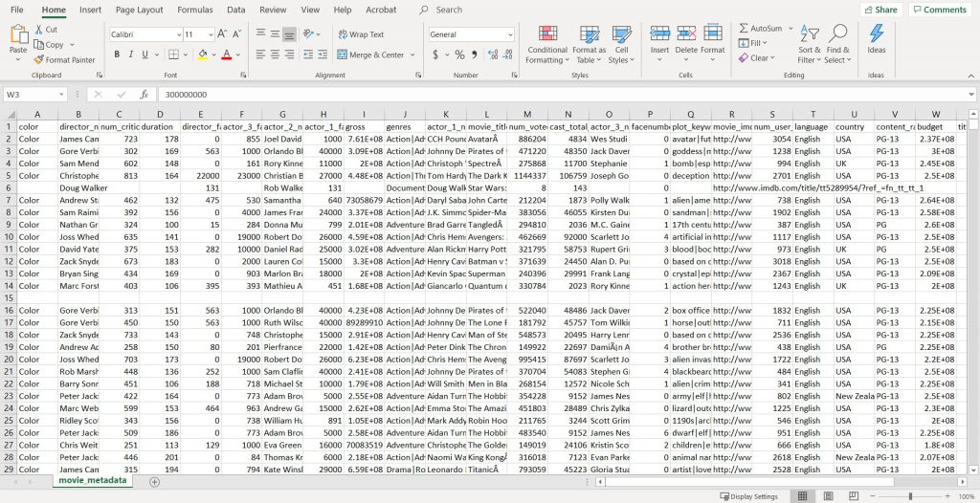980x503 pixels.
Task: Toggle Italic formatting
Action: point(130,55)
